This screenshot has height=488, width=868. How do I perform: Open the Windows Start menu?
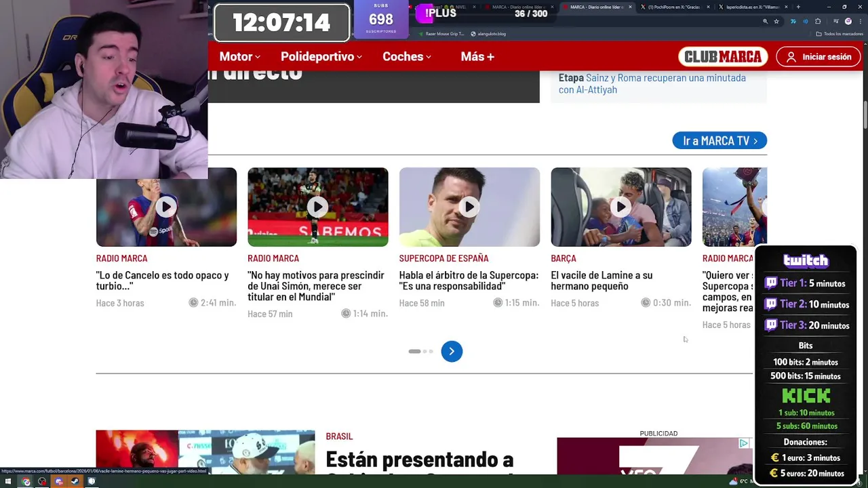(7, 482)
